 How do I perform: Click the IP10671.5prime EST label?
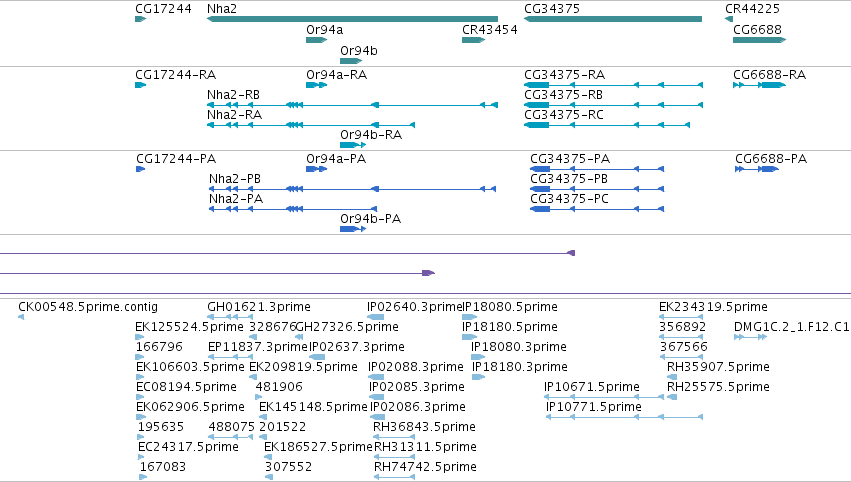pyautogui.click(x=592, y=388)
